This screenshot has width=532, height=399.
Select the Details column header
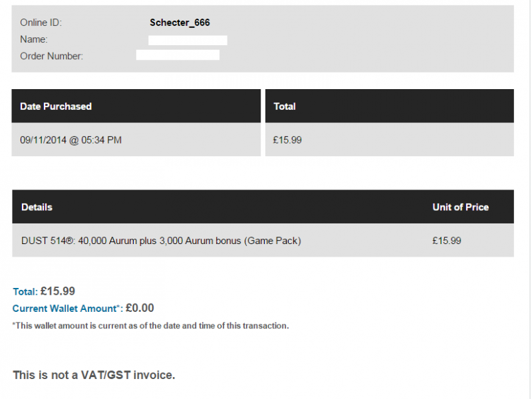pyautogui.click(x=37, y=207)
